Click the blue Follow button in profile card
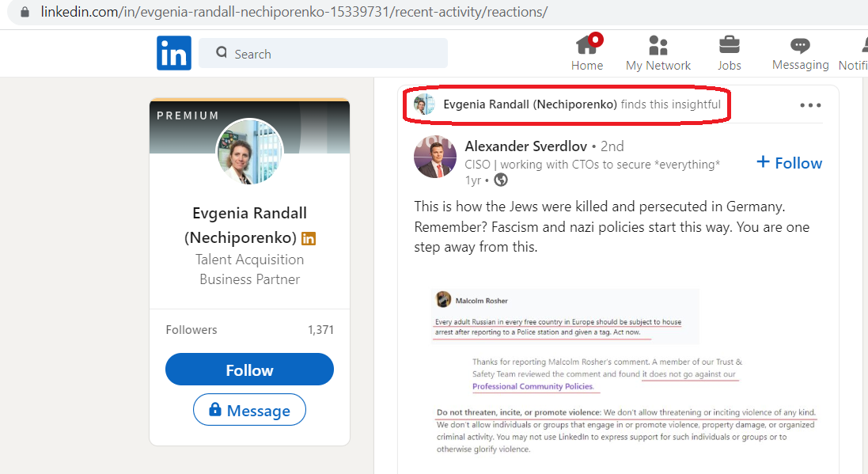The height and width of the screenshot is (474, 868). click(x=250, y=370)
